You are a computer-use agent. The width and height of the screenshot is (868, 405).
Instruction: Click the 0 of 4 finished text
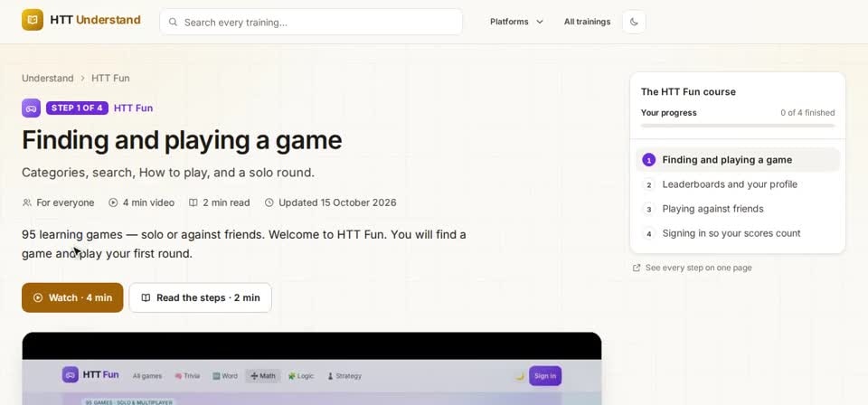[x=807, y=113]
